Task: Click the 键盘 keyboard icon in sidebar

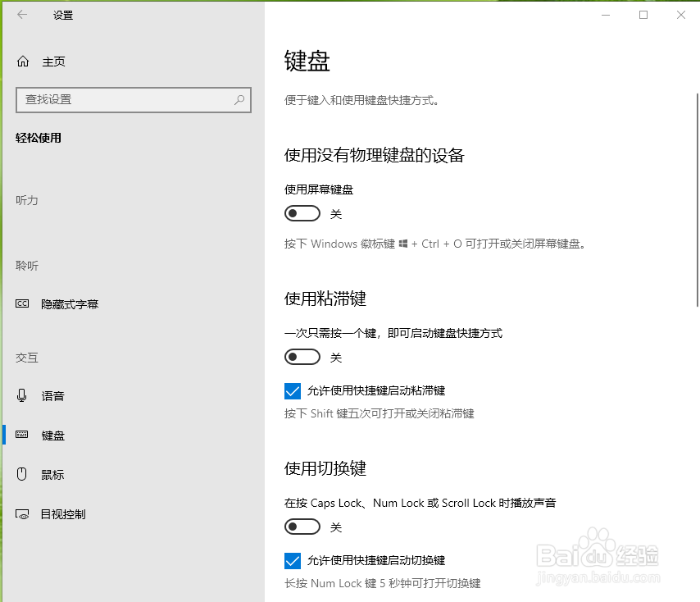Action: click(x=22, y=435)
